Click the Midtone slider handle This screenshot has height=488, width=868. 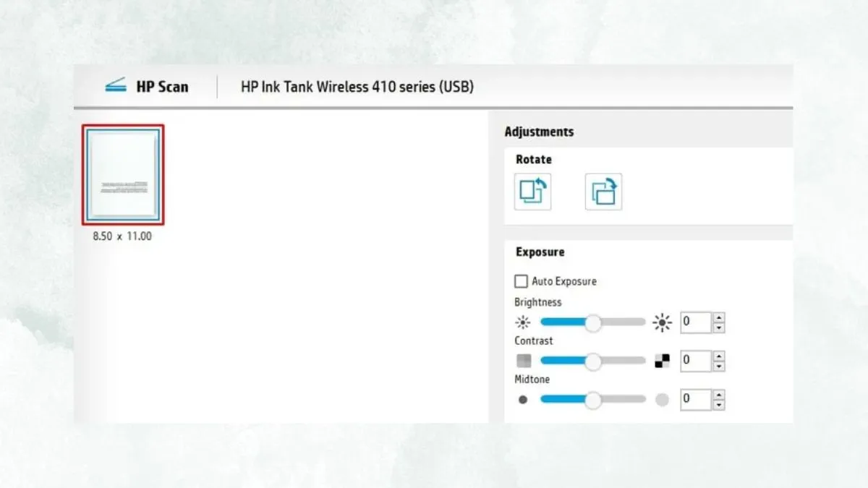click(593, 399)
